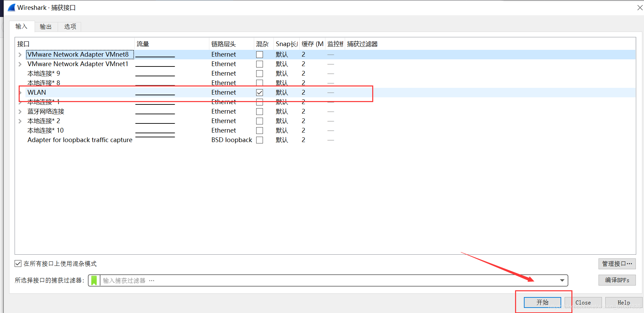Viewport: 644px width, 313px height.
Task: Click the green bookmark filter icon
Action: pyautogui.click(x=94, y=280)
